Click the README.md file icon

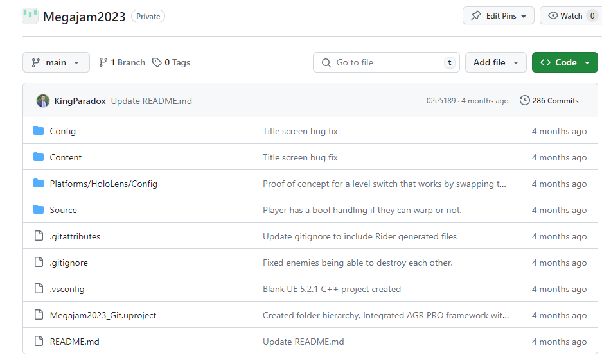[x=39, y=342]
